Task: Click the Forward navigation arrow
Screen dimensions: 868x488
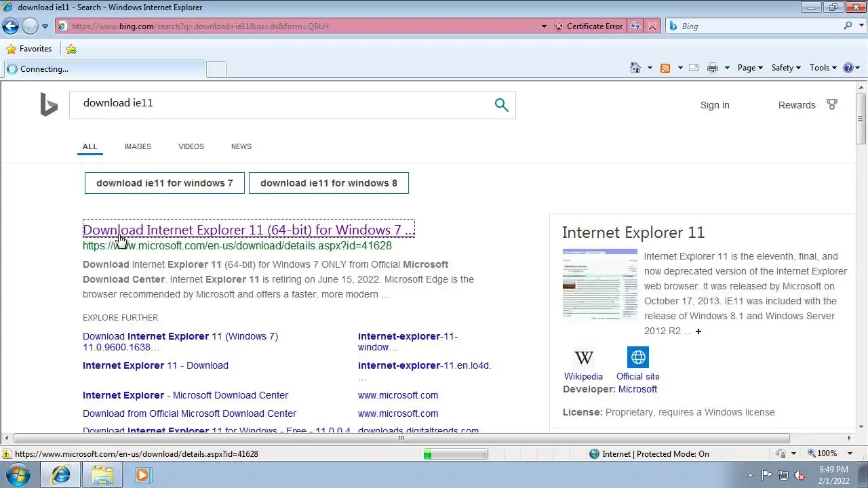Action: tap(30, 26)
